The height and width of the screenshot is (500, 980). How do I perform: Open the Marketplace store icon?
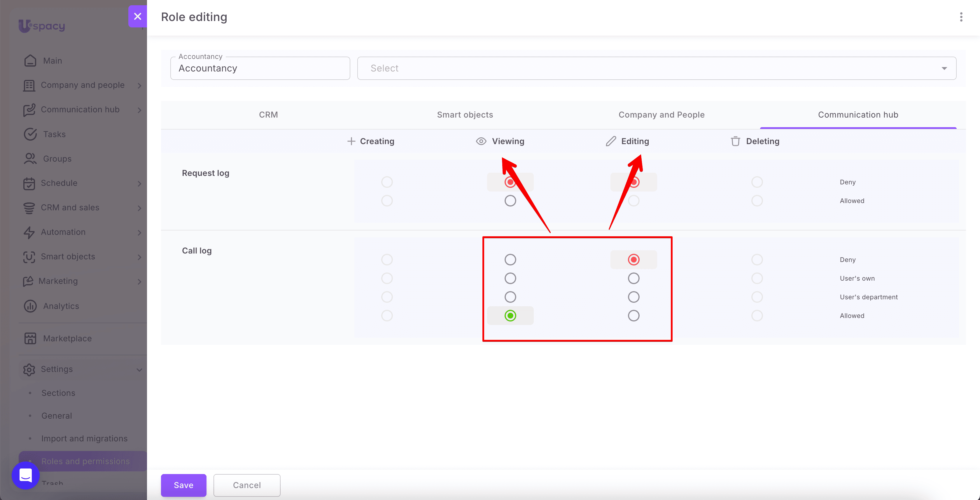[x=30, y=338]
